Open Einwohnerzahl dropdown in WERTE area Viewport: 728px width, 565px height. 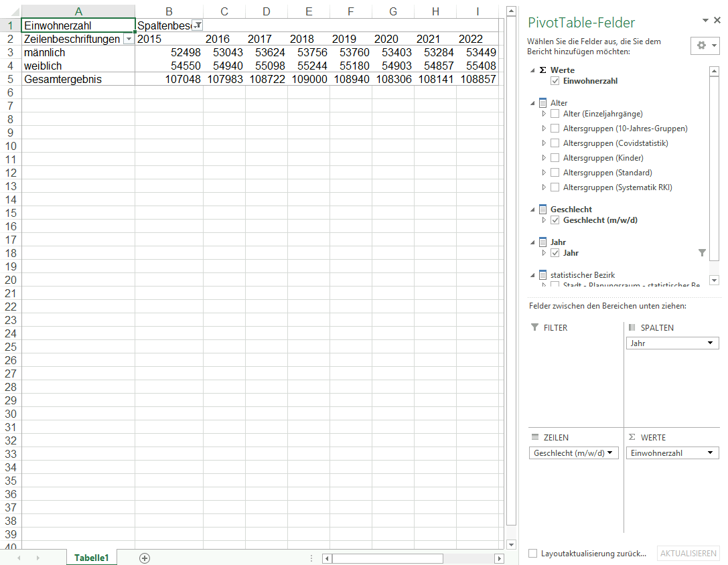pos(672,453)
